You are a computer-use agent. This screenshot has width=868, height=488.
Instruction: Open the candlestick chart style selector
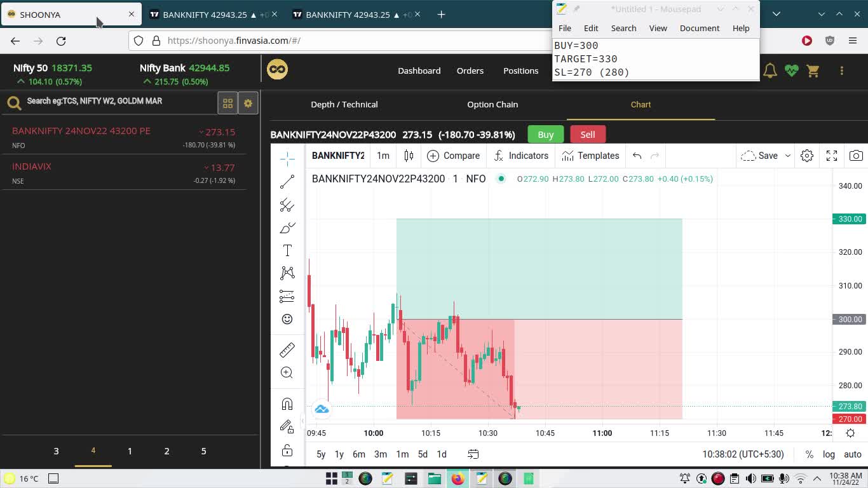click(409, 156)
